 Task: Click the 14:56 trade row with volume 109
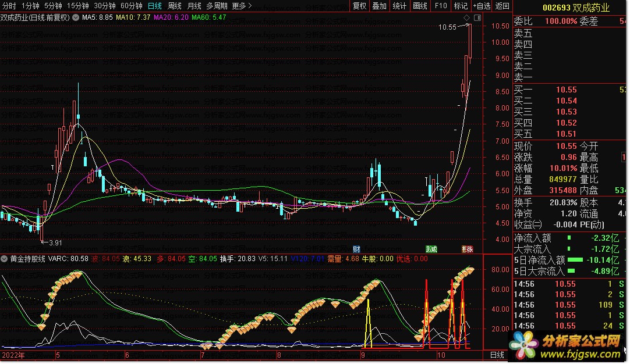point(569,305)
